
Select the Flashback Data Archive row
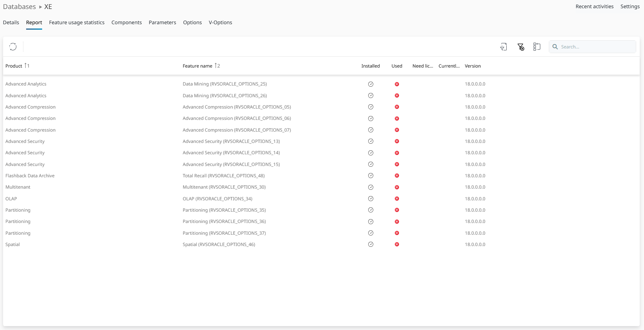30,176
